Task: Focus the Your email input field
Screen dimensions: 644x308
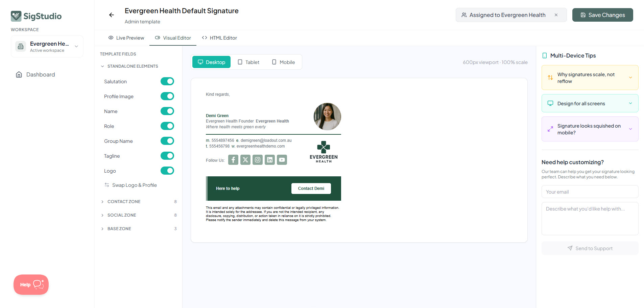Action: point(590,192)
